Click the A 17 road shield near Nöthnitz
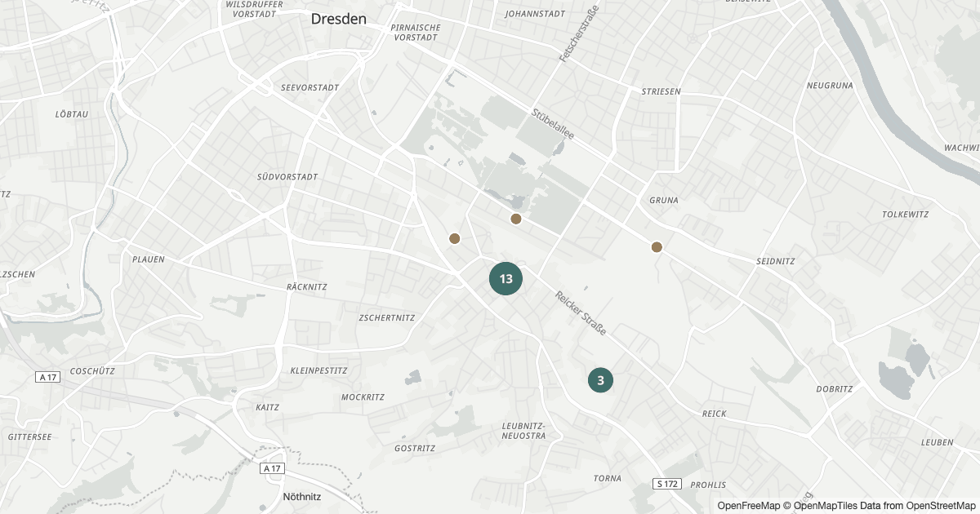980x514 pixels. point(272,468)
